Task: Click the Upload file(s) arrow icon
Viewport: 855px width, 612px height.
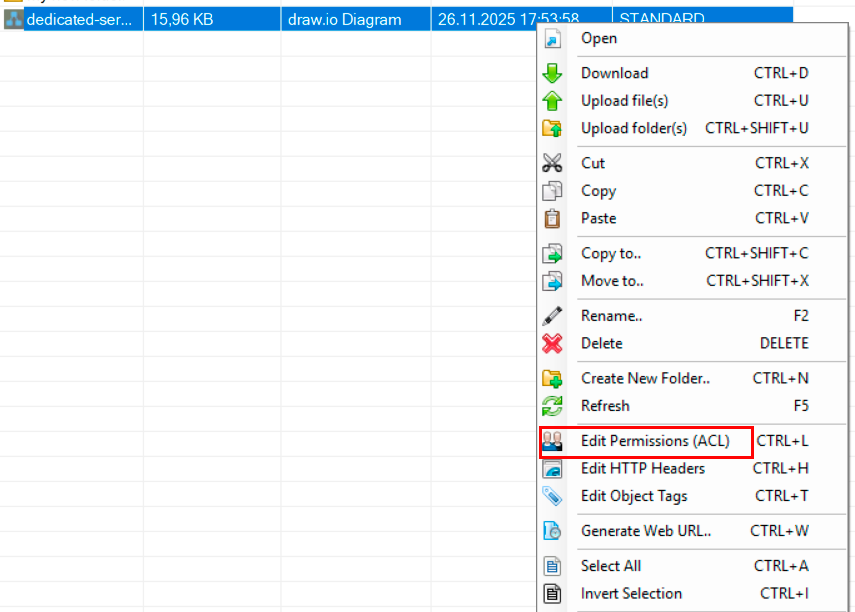Action: point(552,101)
